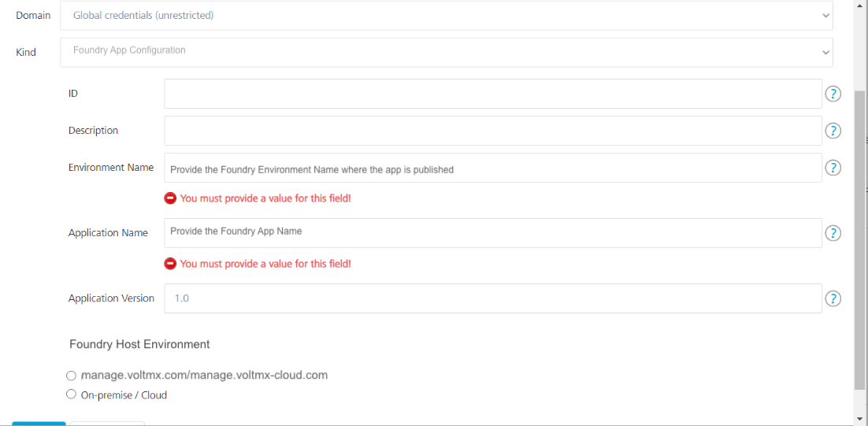Click the white button beside the blue one

(x=107, y=423)
